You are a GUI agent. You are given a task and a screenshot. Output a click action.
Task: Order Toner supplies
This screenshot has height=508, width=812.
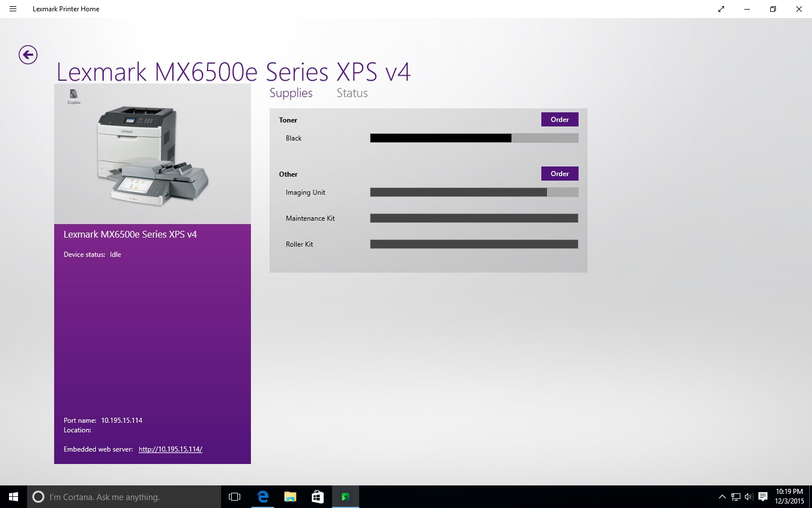(x=560, y=119)
